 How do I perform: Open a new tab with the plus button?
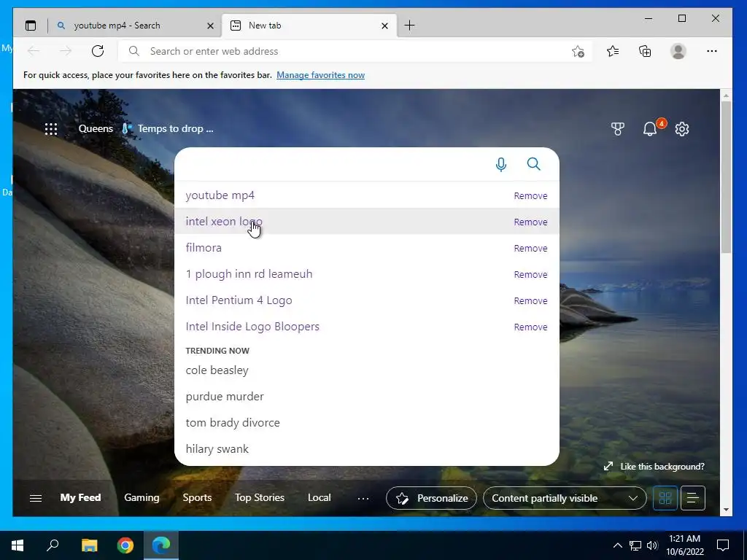coord(409,26)
